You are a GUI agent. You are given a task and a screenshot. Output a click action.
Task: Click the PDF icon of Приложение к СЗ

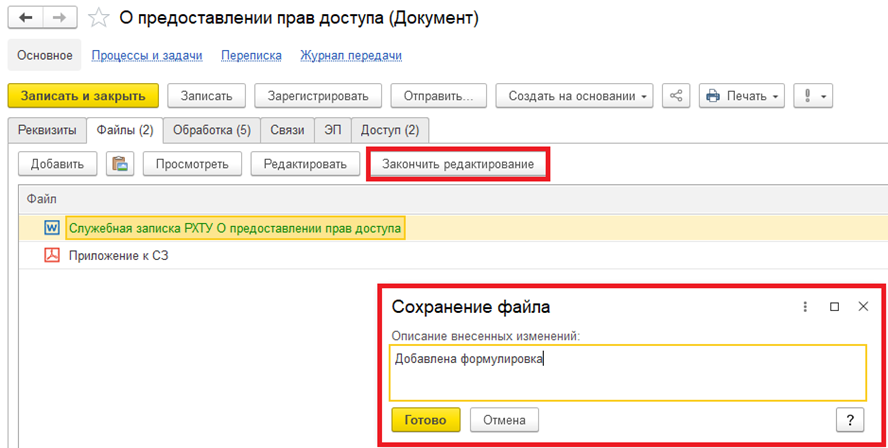(x=52, y=255)
